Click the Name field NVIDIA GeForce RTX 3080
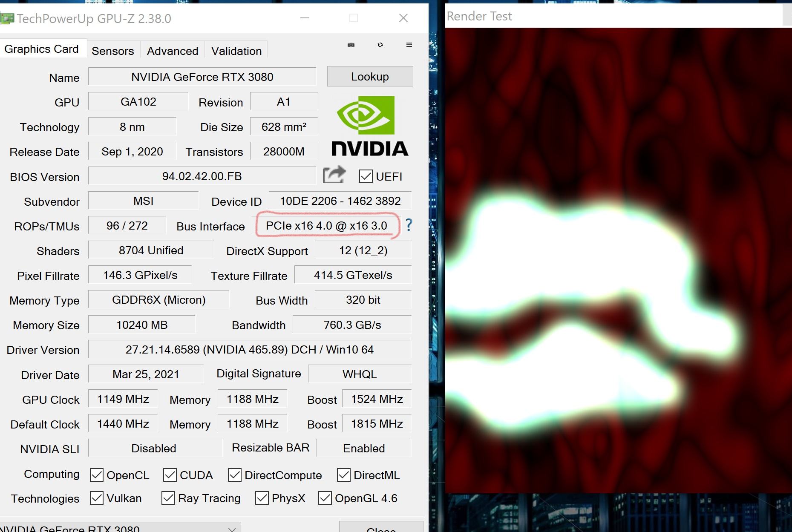 pos(202,77)
